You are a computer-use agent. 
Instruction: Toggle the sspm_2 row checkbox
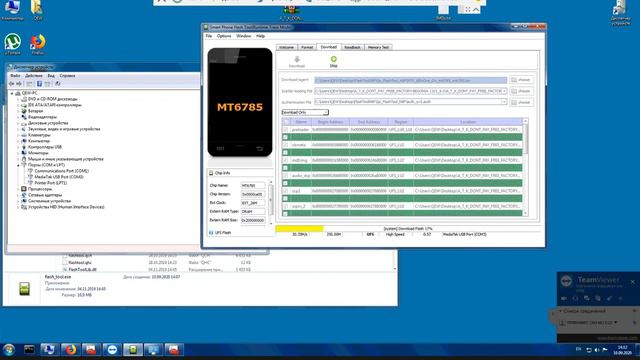tap(286, 206)
